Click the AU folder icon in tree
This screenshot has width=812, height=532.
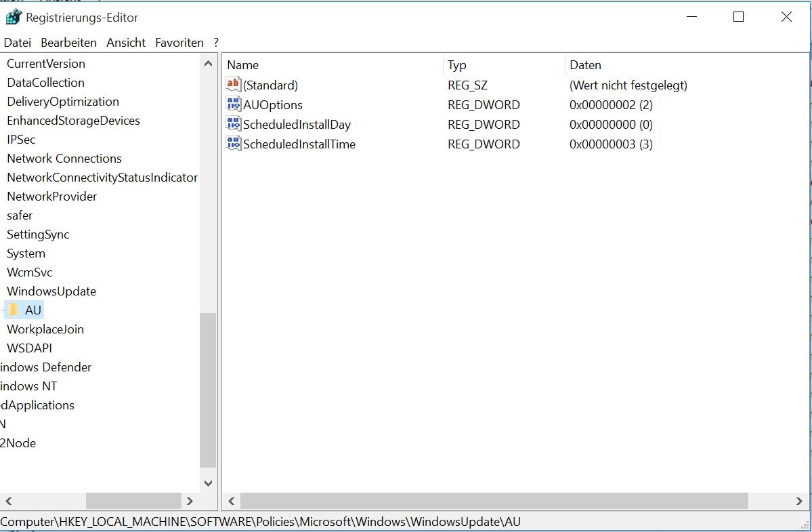coord(14,310)
